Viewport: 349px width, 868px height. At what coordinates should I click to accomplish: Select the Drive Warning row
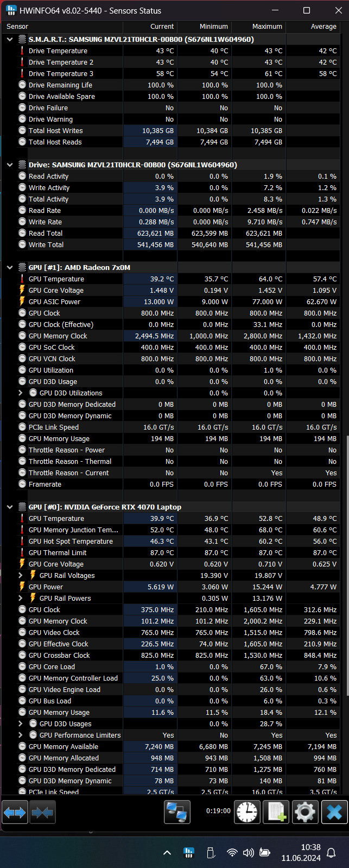[170, 119]
